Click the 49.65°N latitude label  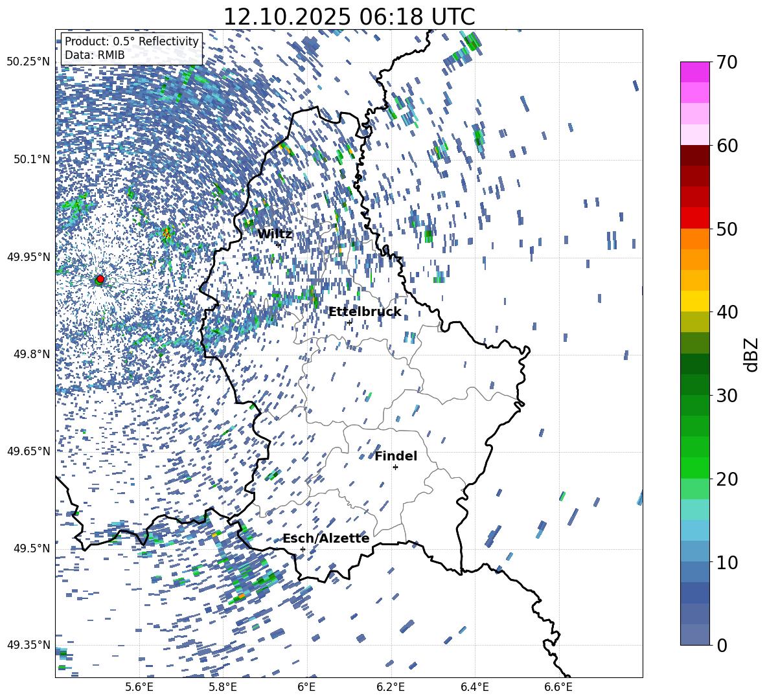[29, 451]
